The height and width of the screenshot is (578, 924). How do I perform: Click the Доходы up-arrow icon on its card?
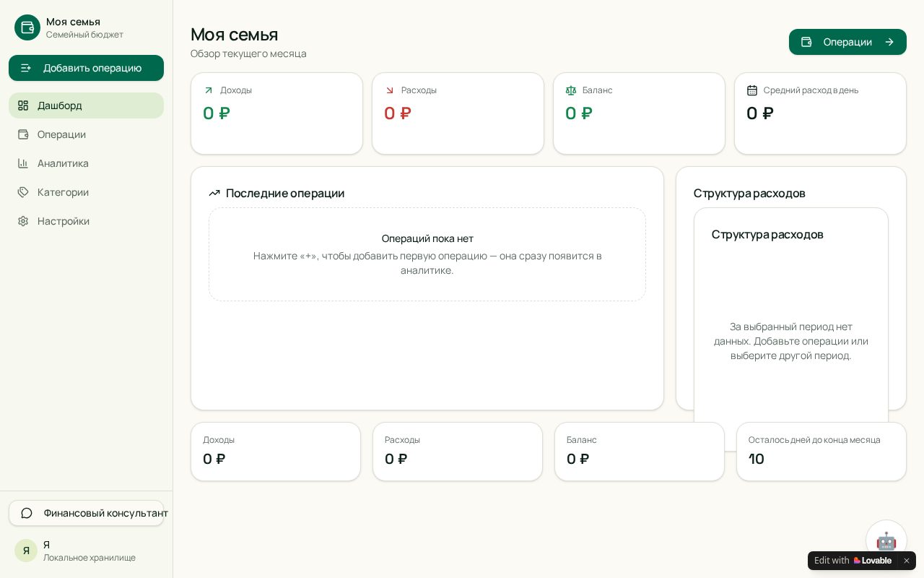pos(209,90)
